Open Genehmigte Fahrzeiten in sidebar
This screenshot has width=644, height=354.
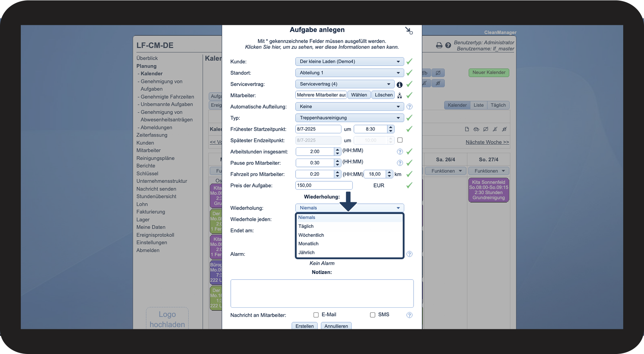point(167,97)
